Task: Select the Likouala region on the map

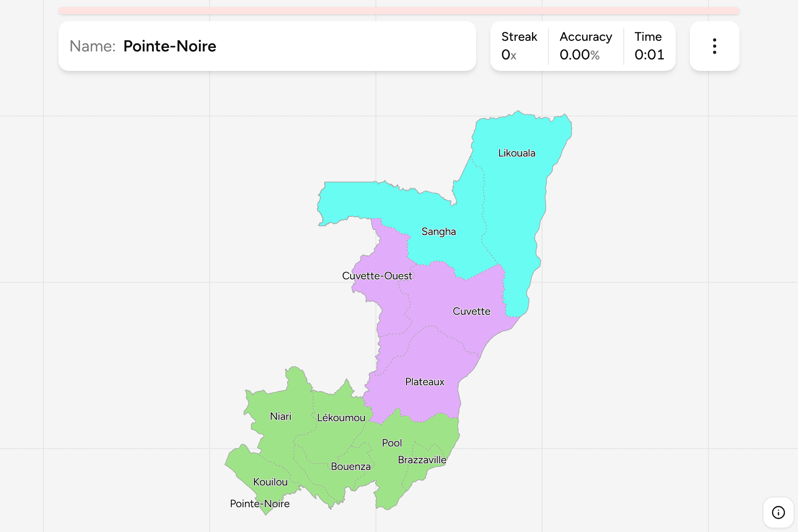Action: 516,153
